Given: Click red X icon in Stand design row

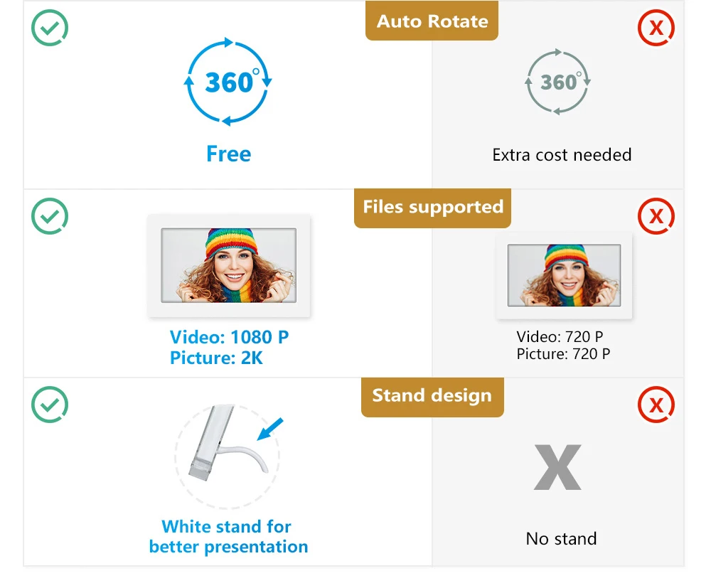Looking at the screenshot, I should 656,405.
